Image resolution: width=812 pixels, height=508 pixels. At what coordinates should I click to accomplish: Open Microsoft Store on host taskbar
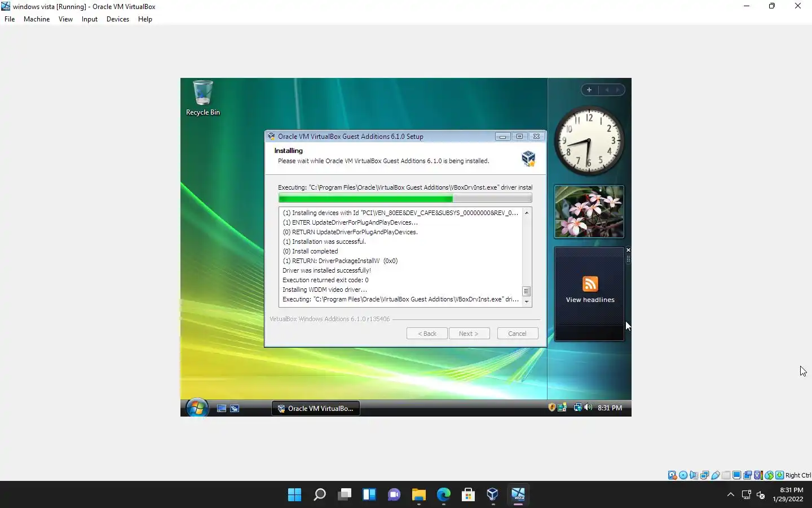468,495
